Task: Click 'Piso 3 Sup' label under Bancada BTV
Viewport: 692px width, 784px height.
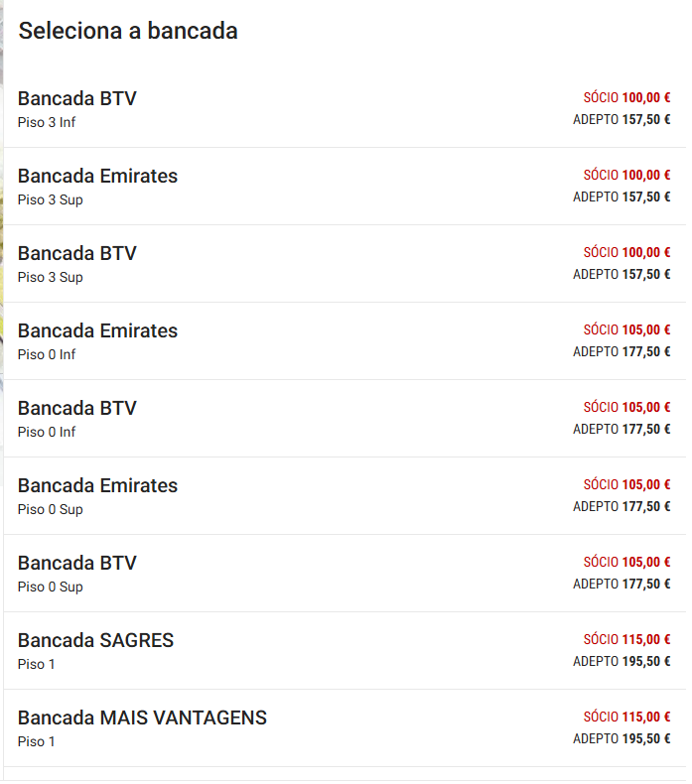Action: point(50,277)
